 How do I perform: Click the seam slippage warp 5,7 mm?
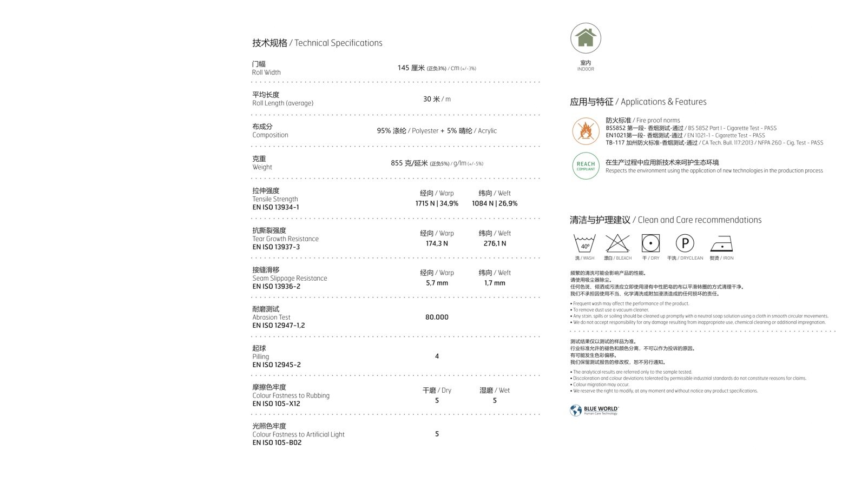point(437,283)
